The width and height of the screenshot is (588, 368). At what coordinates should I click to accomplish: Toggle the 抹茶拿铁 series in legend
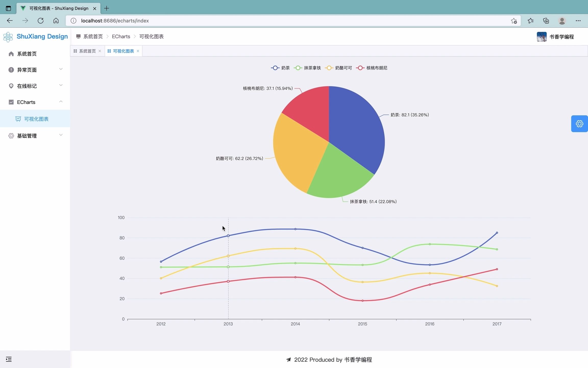coord(307,68)
